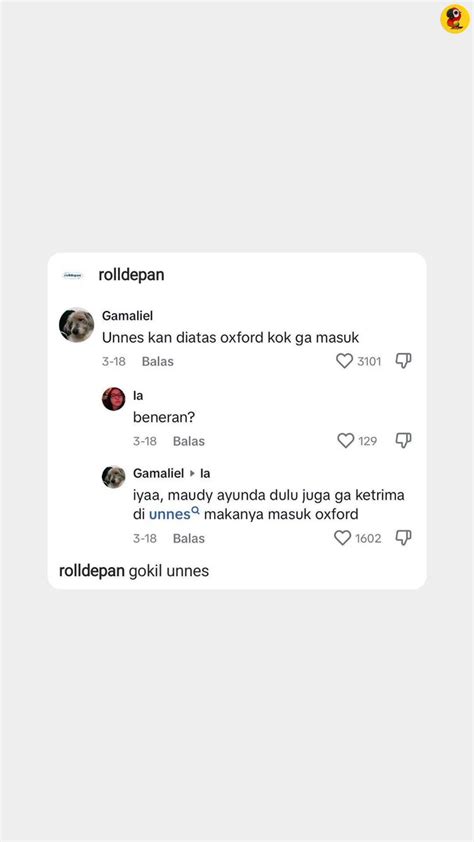Image resolution: width=474 pixels, height=842 pixels.
Task: Click Balas under Ia's comment
Action: (x=188, y=441)
